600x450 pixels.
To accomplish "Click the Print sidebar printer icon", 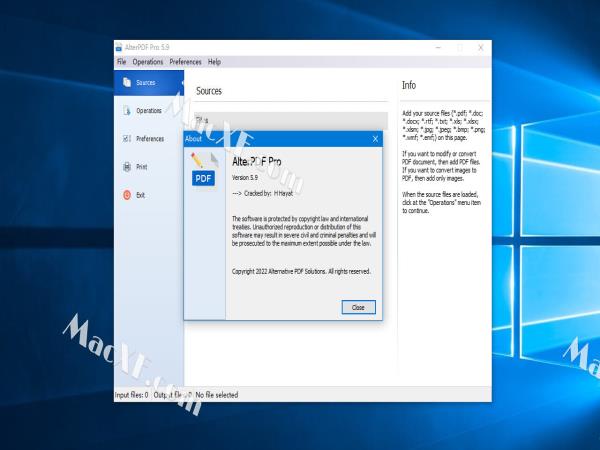I will click(127, 167).
